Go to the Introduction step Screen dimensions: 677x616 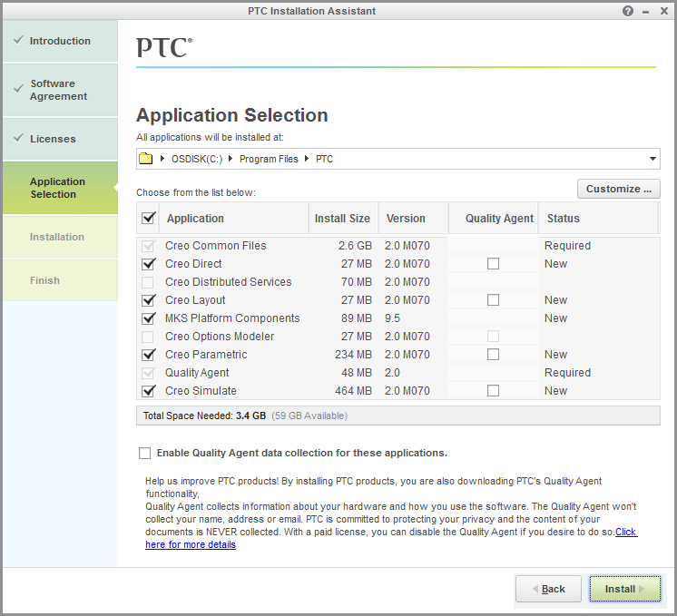click(61, 41)
